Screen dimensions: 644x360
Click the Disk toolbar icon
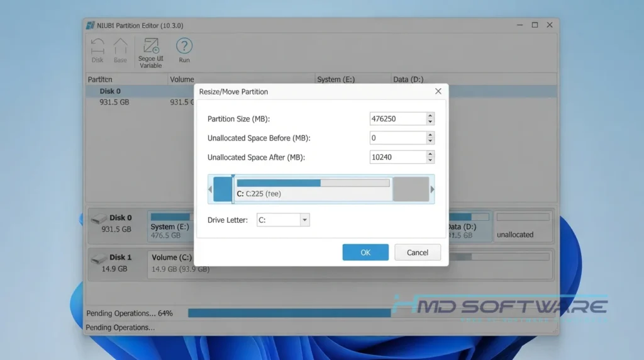coord(97,50)
